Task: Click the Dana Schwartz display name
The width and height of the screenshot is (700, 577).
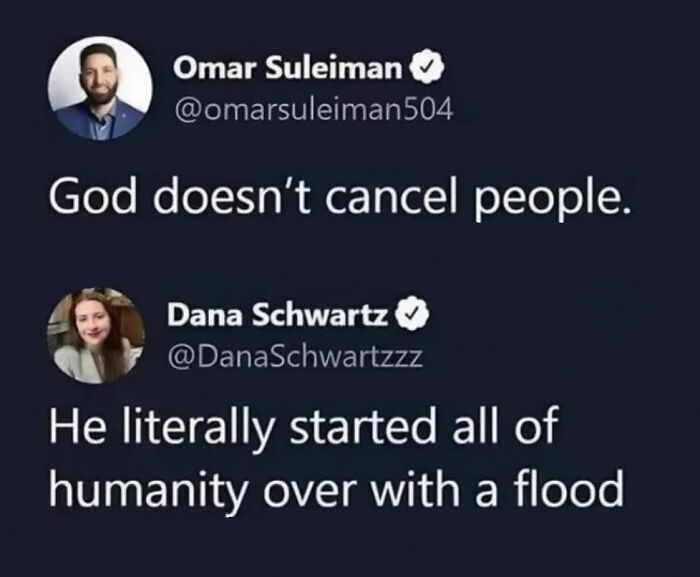Action: tap(279, 316)
